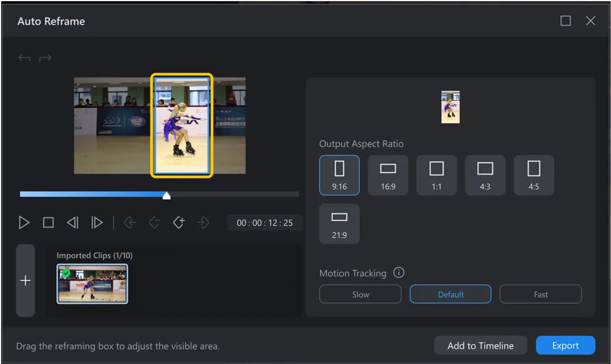Step to the previous frame

tap(73, 223)
